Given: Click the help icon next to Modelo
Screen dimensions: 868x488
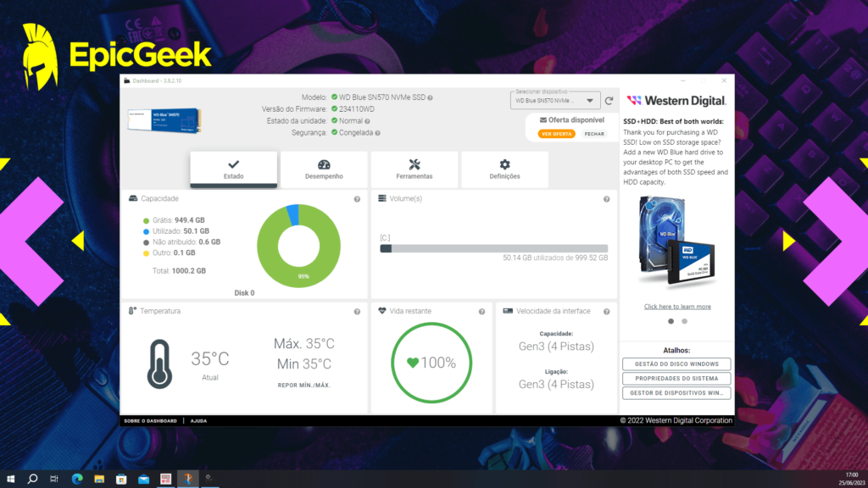Looking at the screenshot, I should click(x=431, y=97).
